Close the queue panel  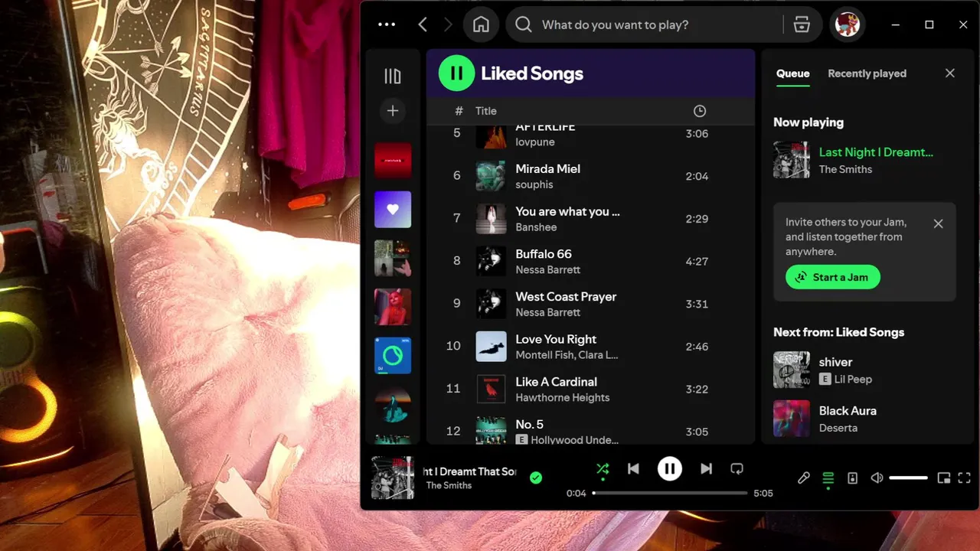pos(950,73)
